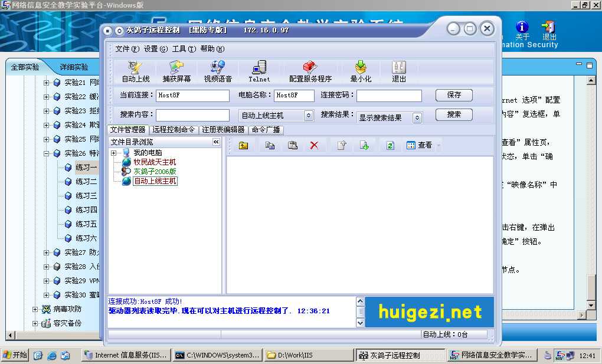Expand 实验21 in experiment tree
The width and height of the screenshot is (602, 364).
click(x=46, y=83)
